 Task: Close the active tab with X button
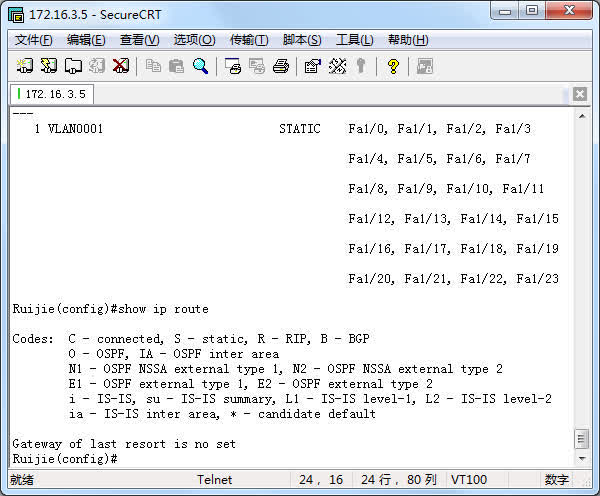click(579, 95)
